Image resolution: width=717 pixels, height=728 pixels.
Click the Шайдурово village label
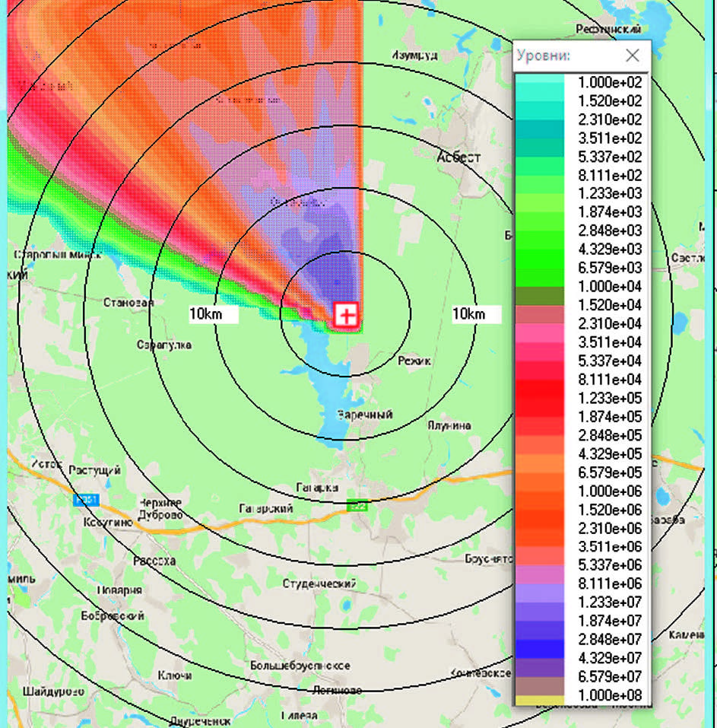(x=54, y=691)
